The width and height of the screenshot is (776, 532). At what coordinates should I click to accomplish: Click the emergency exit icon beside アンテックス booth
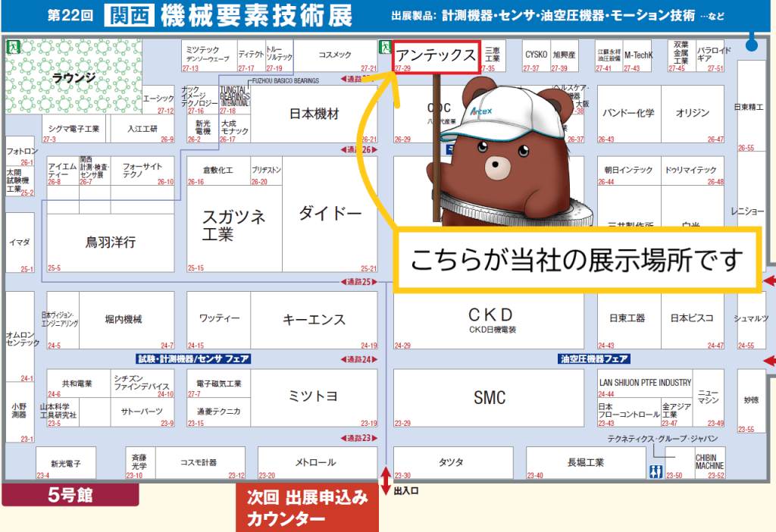[x=385, y=48]
